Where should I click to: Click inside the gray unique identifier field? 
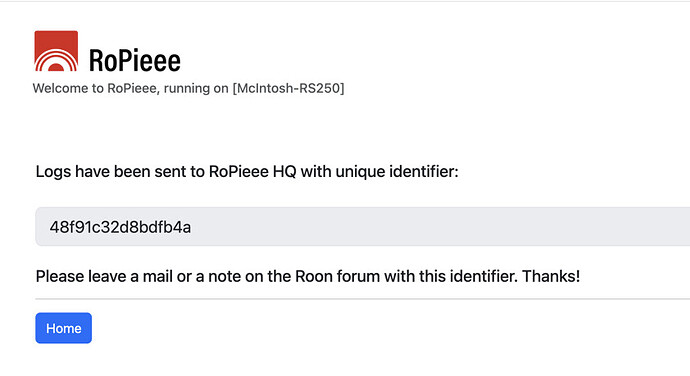(x=363, y=226)
